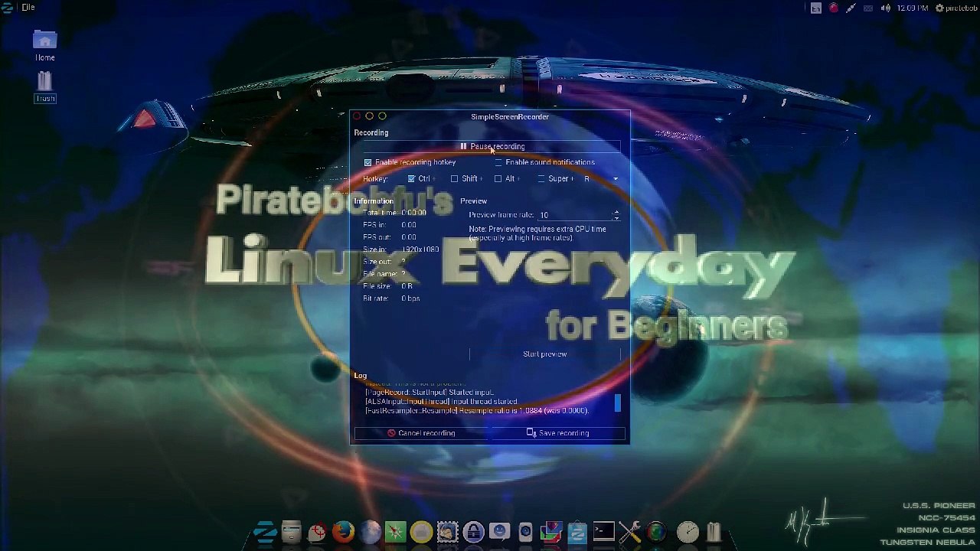Open the colorful lens app icon
This screenshot has height=551, width=980.
click(x=655, y=531)
